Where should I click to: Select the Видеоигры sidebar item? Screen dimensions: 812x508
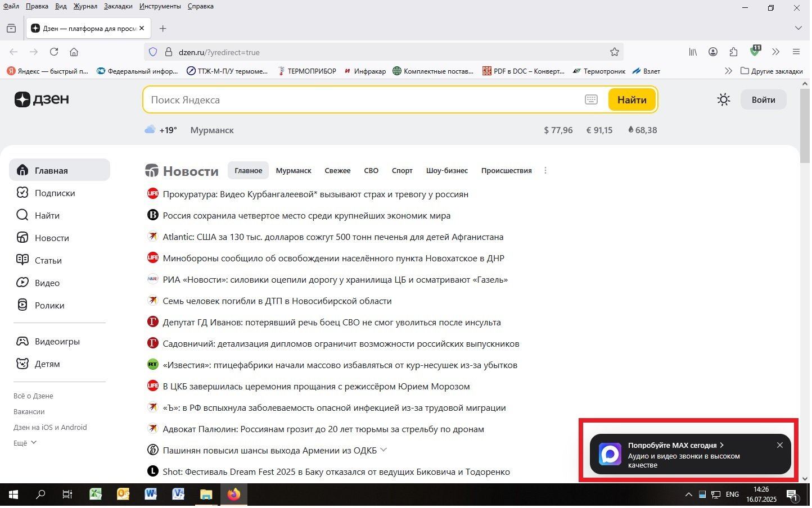click(57, 341)
